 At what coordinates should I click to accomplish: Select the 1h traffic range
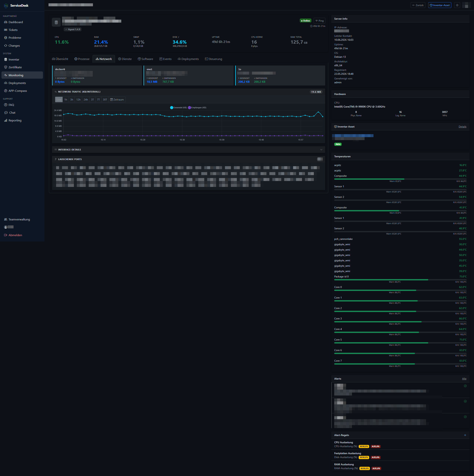[x=66, y=100]
